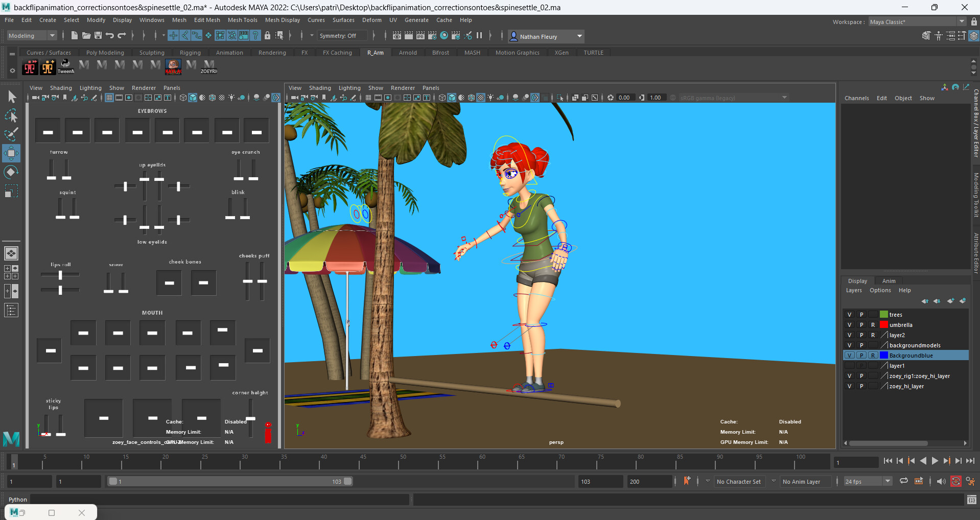Click the Auto keyframe toggle icon
980x520 pixels.
955,481
